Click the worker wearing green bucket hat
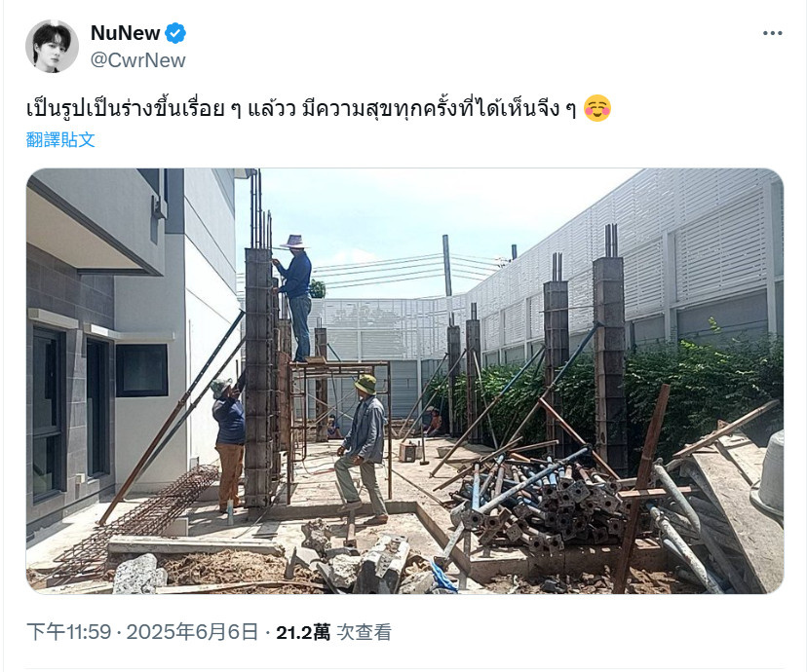 (x=363, y=448)
